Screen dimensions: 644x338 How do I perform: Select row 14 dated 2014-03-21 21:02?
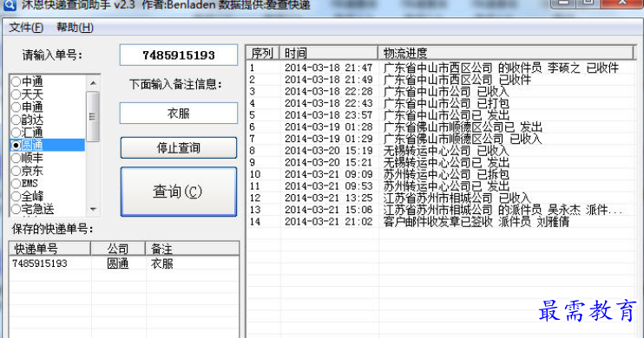point(441,222)
